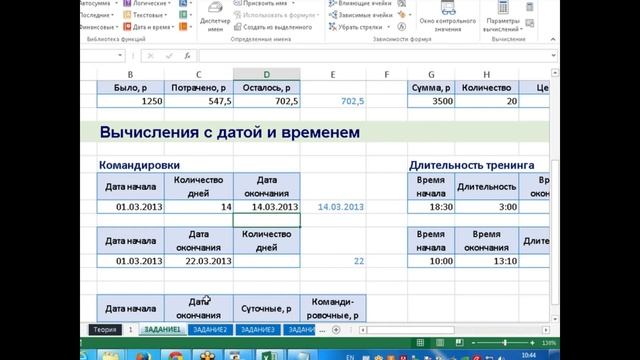
Task: Expand the formula bar with the arrow
Action: tap(553, 56)
